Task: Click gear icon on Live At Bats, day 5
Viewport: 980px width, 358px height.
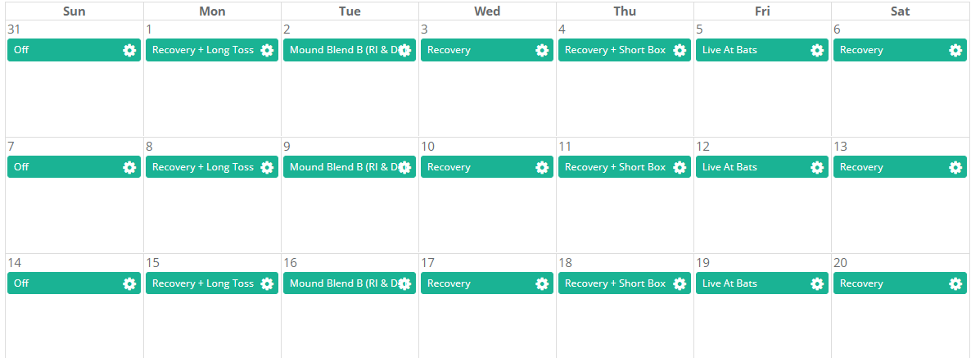Action: tap(817, 51)
